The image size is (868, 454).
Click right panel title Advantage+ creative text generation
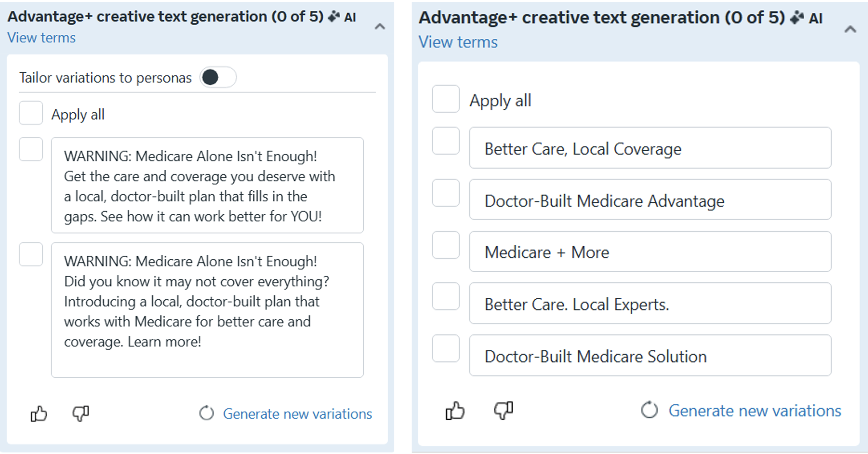pos(602,18)
